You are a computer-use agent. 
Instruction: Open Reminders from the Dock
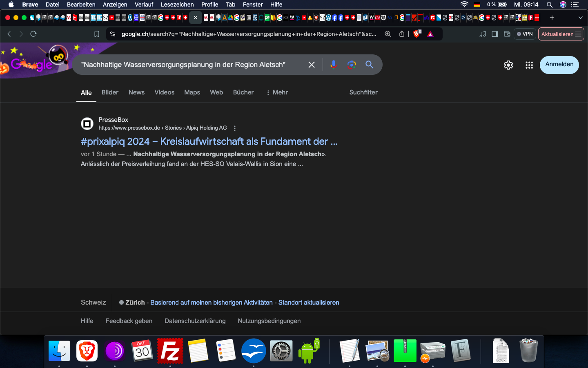pyautogui.click(x=225, y=351)
